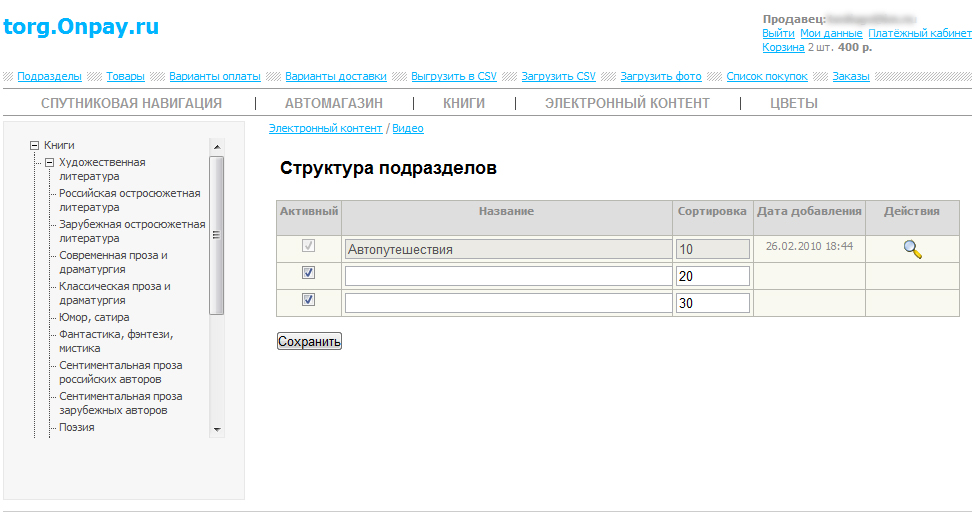Click the magnifier icon for Автопутешествия
The height and width of the screenshot is (522, 972).
(x=912, y=250)
